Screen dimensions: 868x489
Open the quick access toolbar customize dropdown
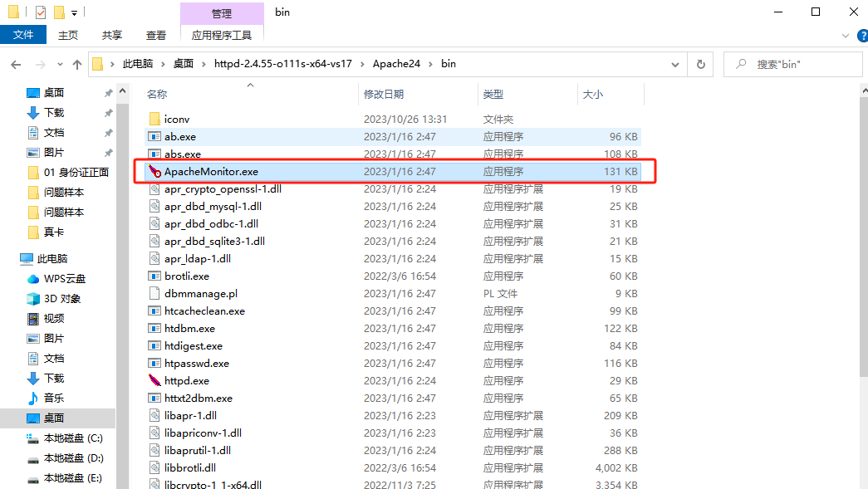point(74,12)
